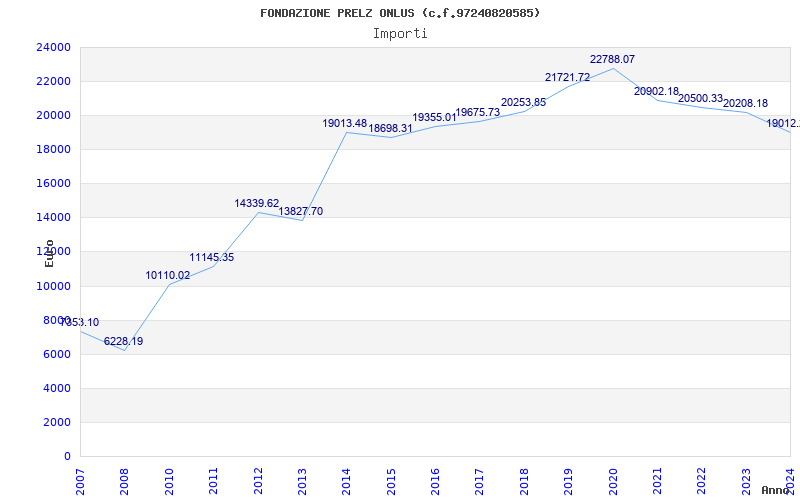Click data label 19013.48
Viewport: 800px width, 500px height.
tap(344, 123)
